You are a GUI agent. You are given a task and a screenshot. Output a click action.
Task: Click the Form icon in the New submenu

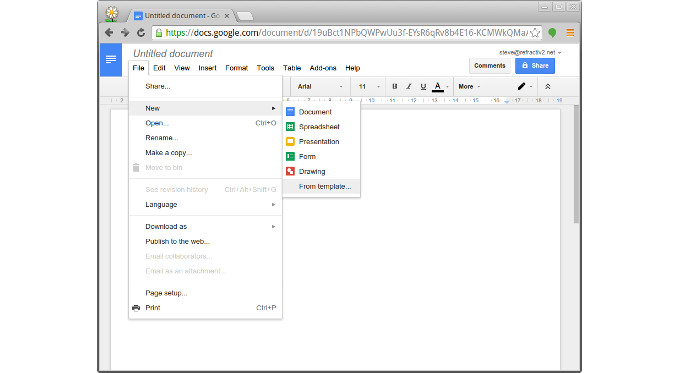290,157
